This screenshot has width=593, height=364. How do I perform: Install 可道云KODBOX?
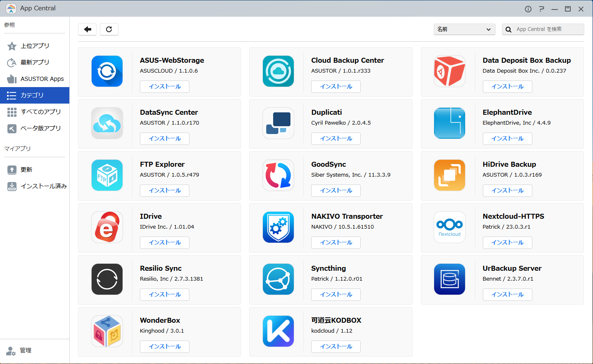336,347
